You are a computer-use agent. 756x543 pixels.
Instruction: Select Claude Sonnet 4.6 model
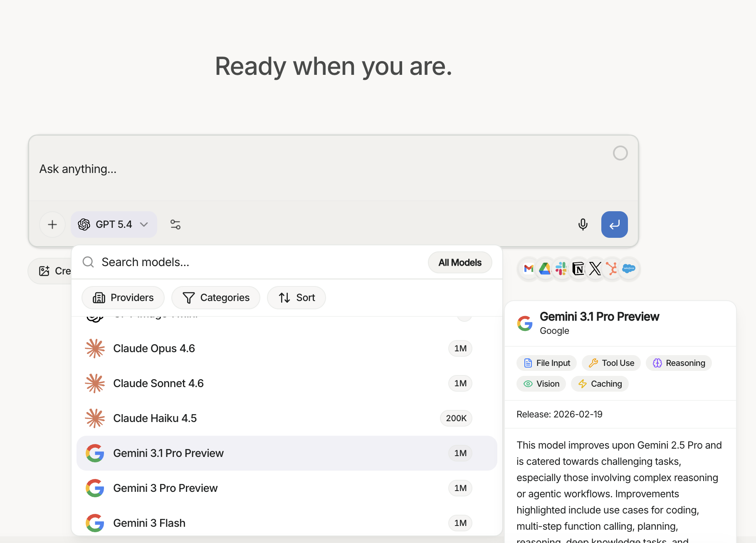point(287,383)
